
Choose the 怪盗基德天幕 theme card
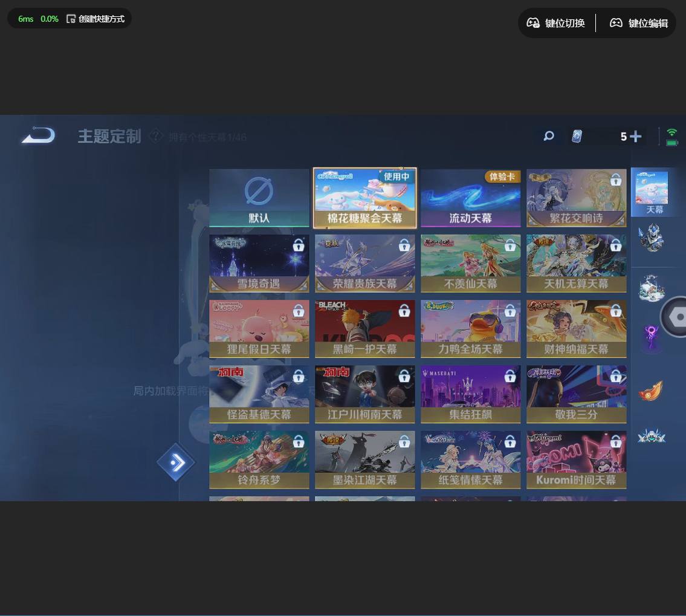coord(259,394)
